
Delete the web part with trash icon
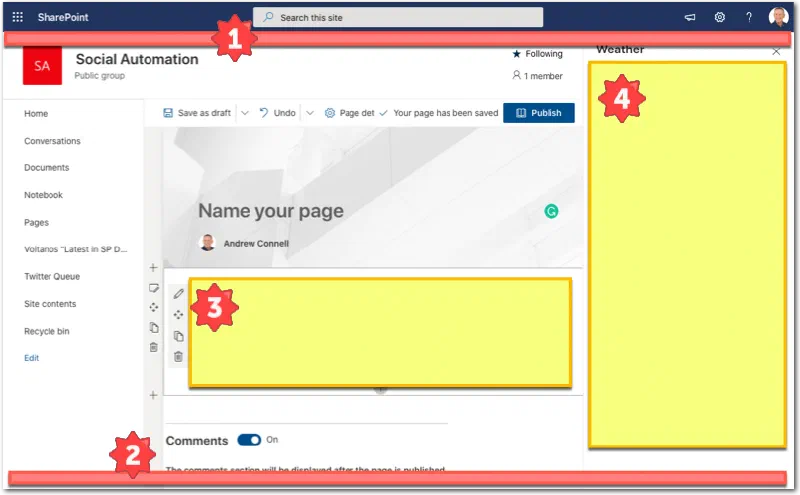[178, 356]
